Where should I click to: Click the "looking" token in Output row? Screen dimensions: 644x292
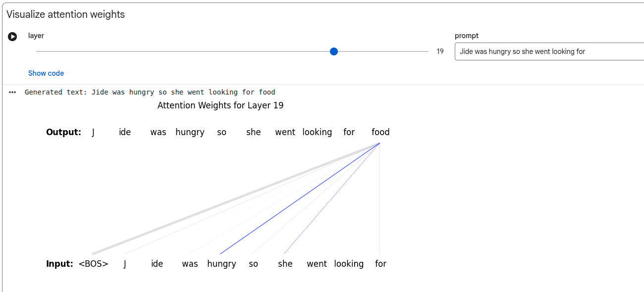[x=317, y=132]
